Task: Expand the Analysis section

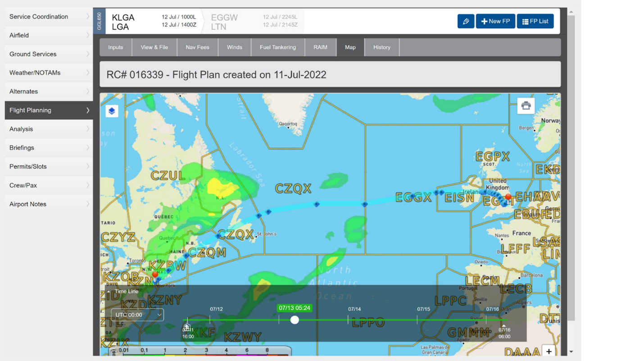Action: click(49, 129)
